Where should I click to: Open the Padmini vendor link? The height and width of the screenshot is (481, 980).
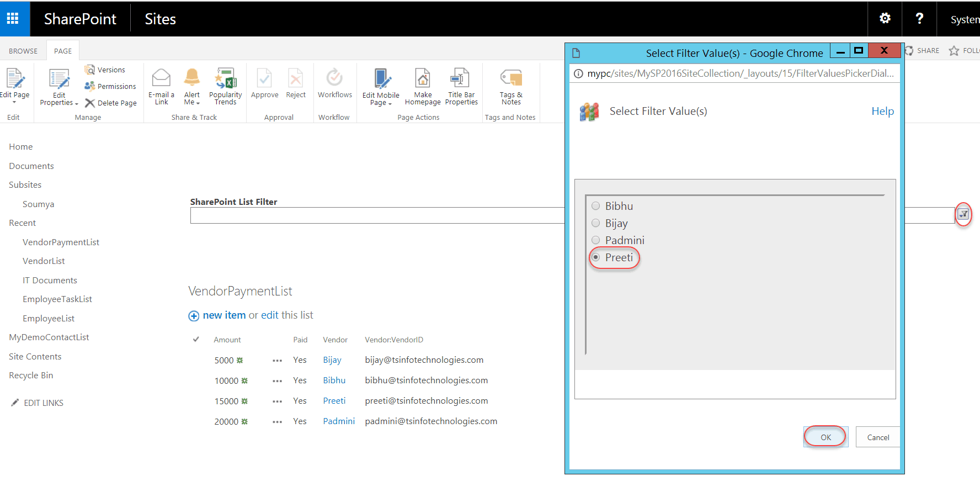(x=339, y=421)
